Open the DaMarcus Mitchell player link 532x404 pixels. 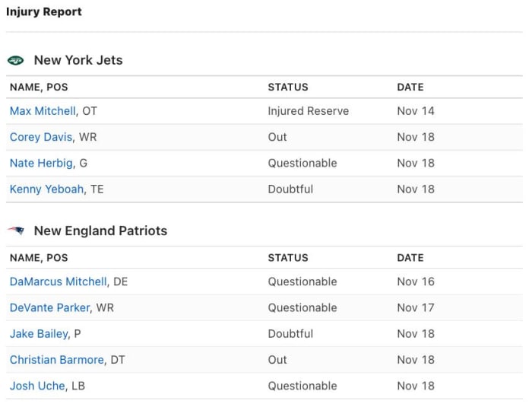(58, 282)
